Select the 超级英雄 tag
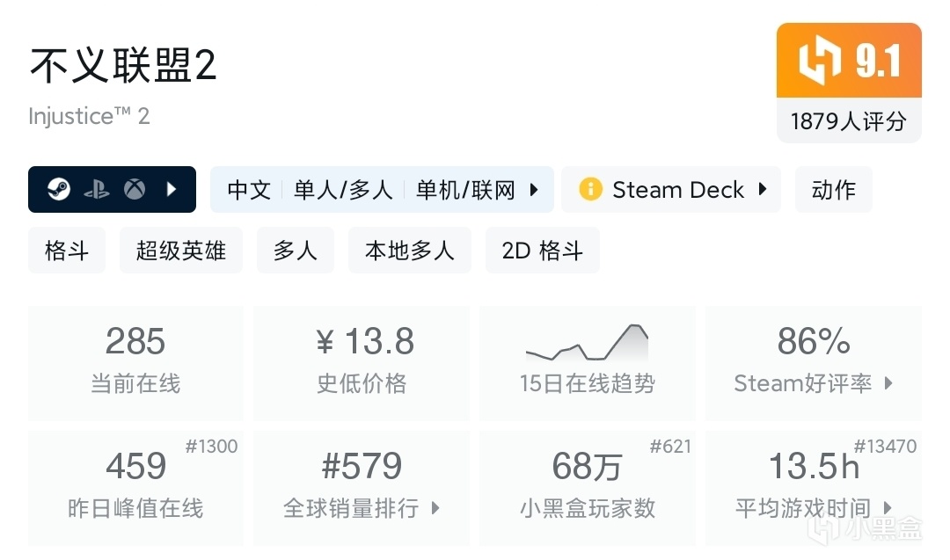The height and width of the screenshot is (560, 950). (181, 251)
